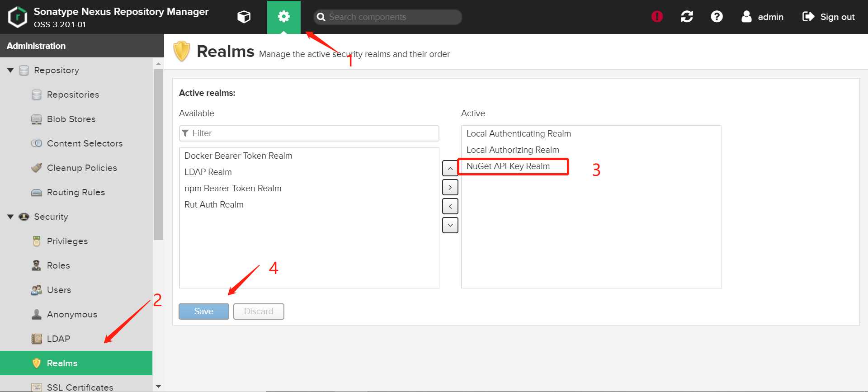Select LDAP Realm in Available list
This screenshot has width=868, height=392.
point(309,172)
